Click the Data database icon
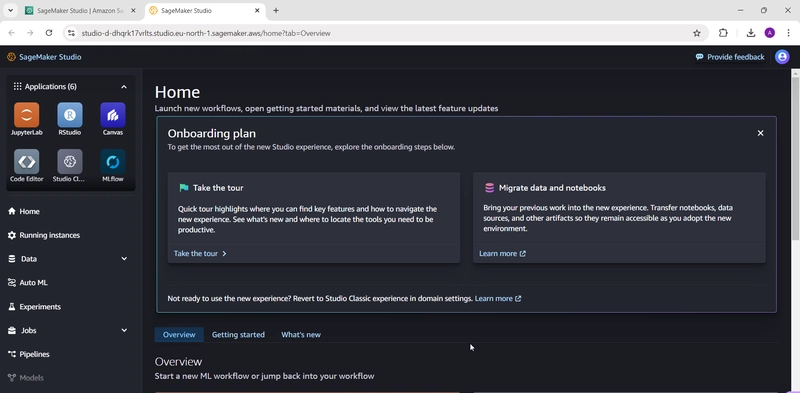Screen dimensions: 800x393 pos(12,259)
